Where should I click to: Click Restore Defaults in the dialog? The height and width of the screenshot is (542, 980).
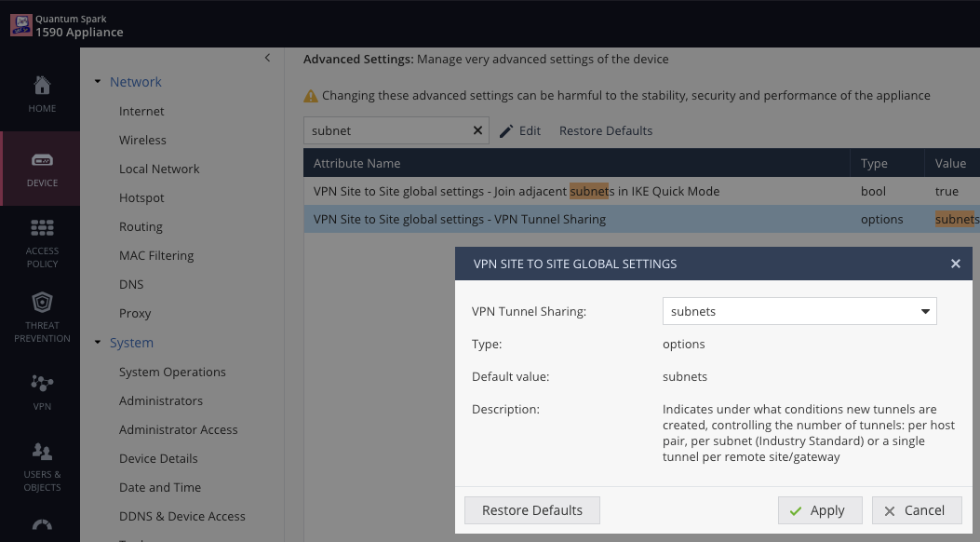pyautogui.click(x=531, y=509)
